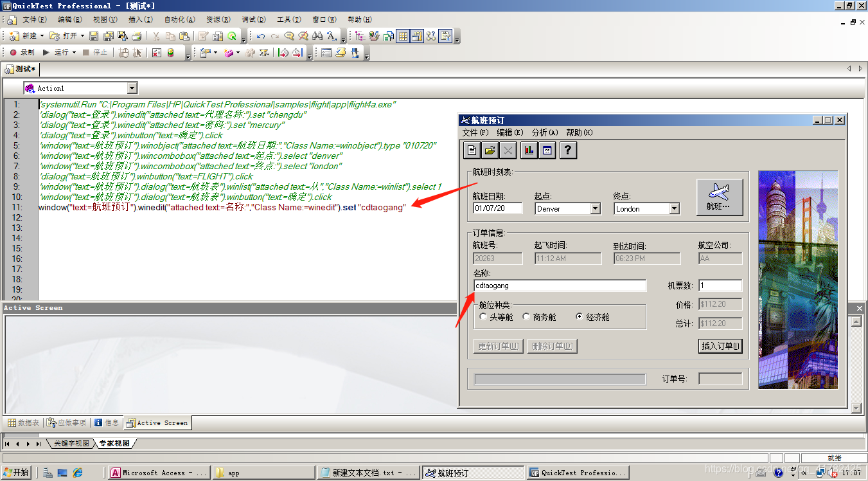
Task: Toggle the data table grid icon in toolbar
Action: 403,36
